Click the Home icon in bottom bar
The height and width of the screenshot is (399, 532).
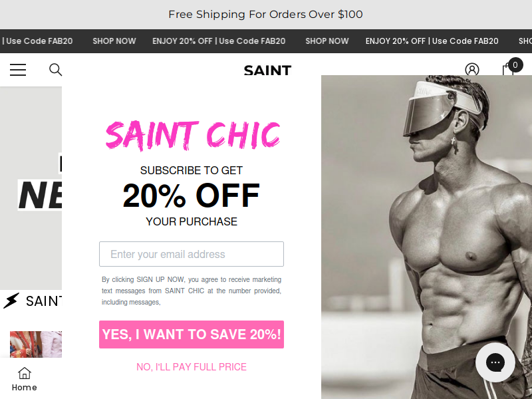[x=25, y=373]
